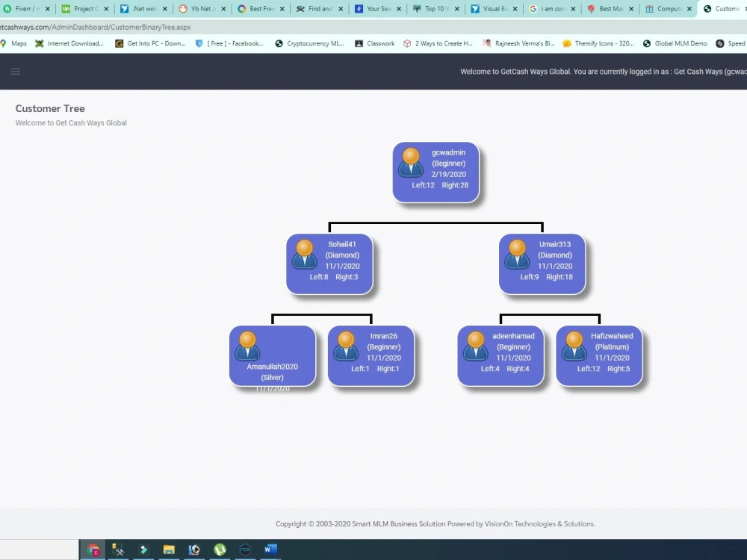This screenshot has width=747, height=560.
Task: Click the Customer Tree page heading
Action: pos(50,108)
